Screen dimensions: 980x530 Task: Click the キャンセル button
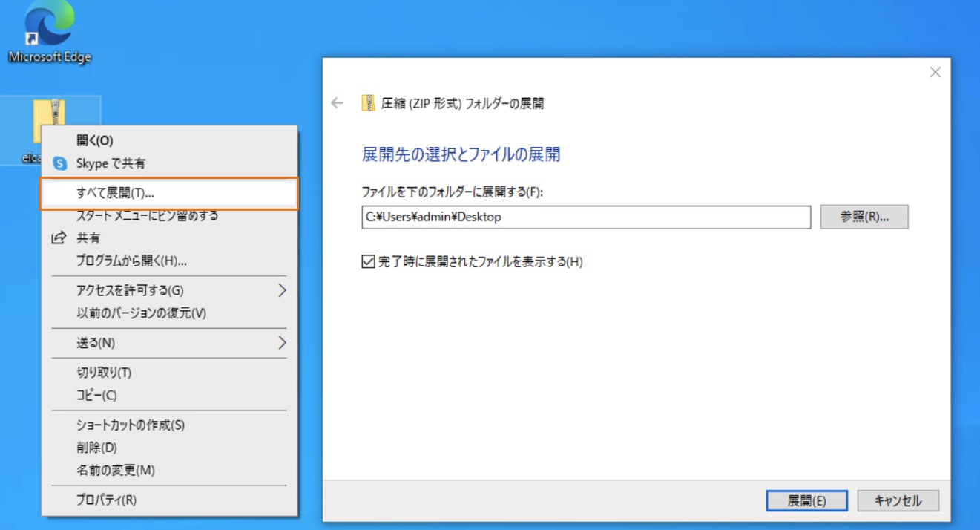pos(898,500)
